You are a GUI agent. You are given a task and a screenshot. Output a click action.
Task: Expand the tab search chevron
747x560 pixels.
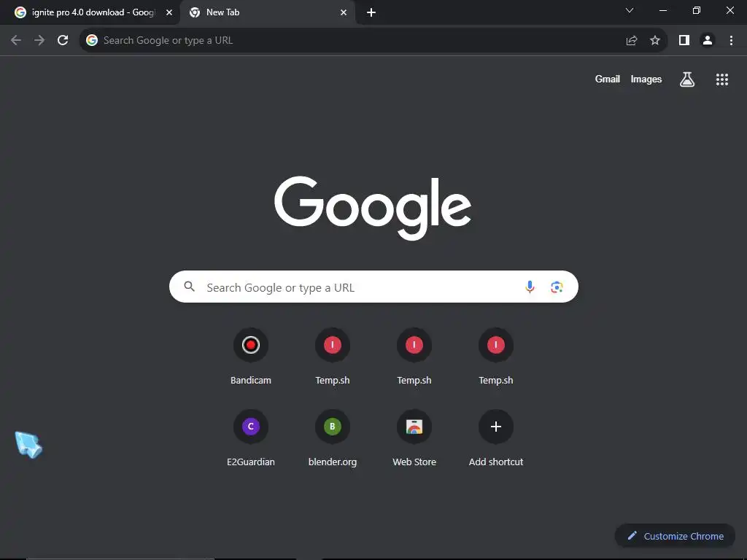(x=630, y=10)
